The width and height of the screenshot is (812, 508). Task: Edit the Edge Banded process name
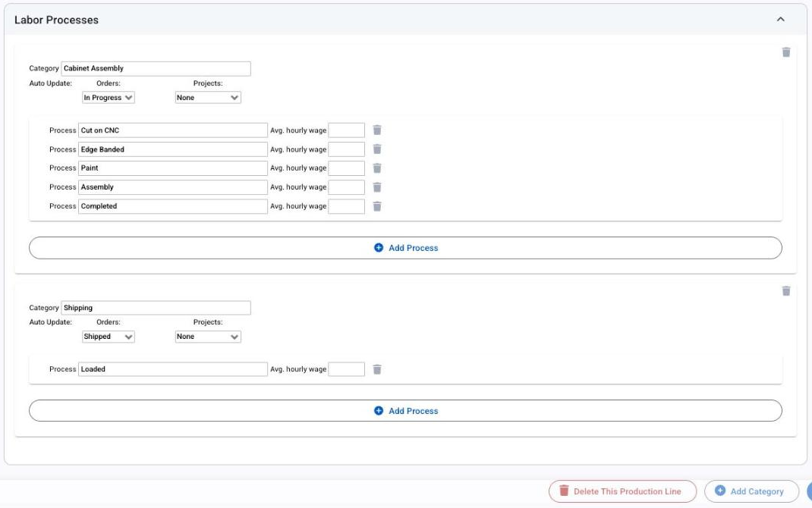173,149
